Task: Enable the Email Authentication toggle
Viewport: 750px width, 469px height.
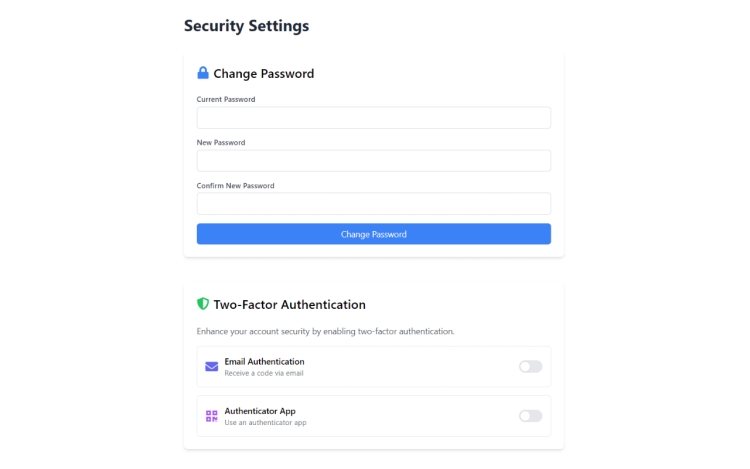Action: 530,367
